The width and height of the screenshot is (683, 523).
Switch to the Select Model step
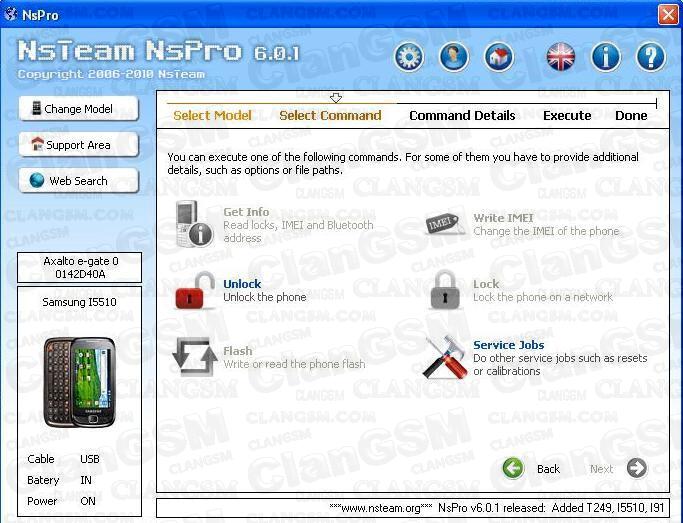(212, 116)
